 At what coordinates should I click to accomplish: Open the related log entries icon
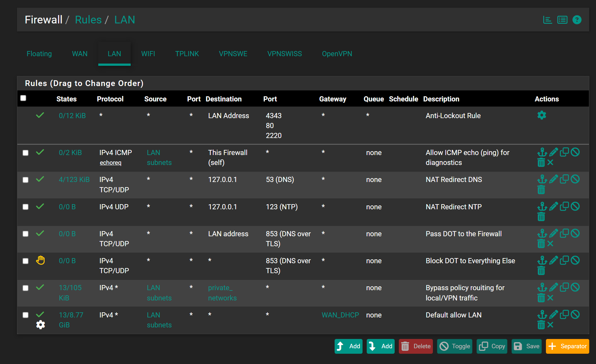click(x=562, y=20)
